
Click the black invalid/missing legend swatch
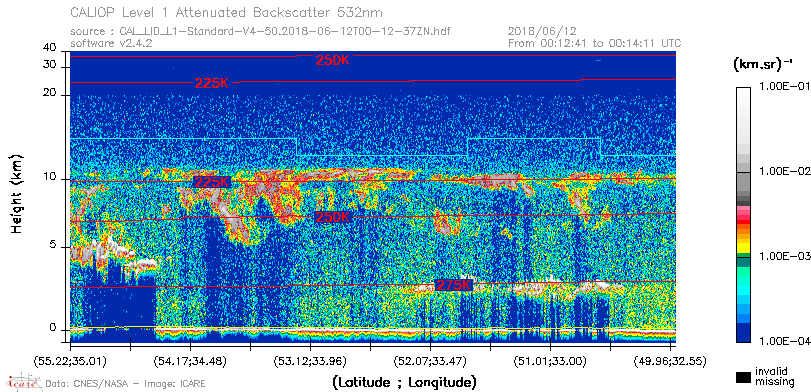tap(744, 378)
